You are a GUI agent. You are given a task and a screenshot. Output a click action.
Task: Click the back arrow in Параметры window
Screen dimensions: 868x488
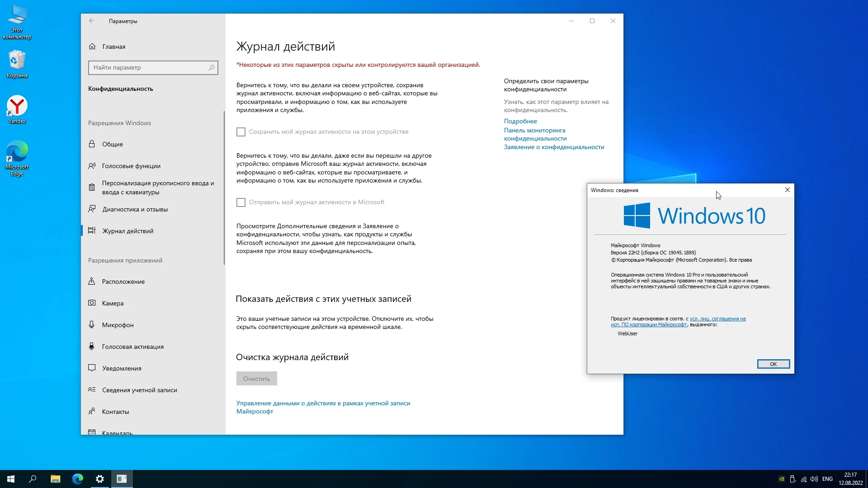point(92,21)
